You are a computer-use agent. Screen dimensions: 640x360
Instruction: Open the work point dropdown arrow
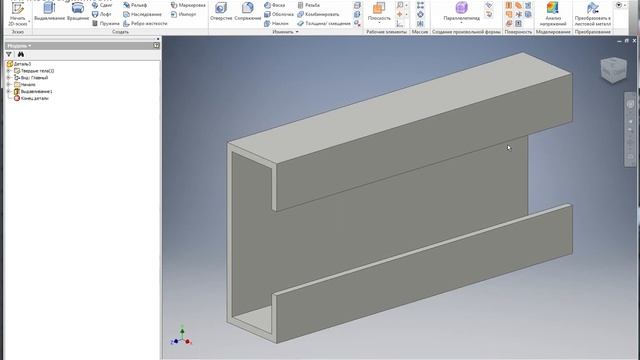(x=407, y=14)
